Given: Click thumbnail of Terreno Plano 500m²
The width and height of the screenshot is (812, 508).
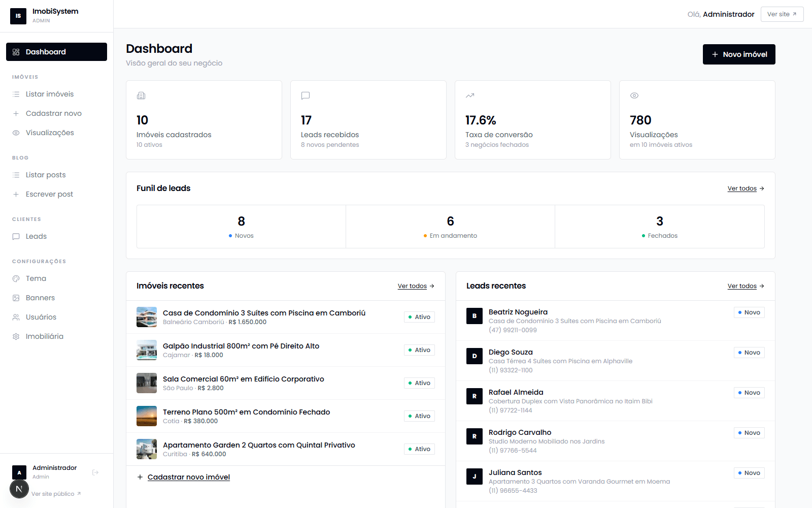Looking at the screenshot, I should click(147, 416).
